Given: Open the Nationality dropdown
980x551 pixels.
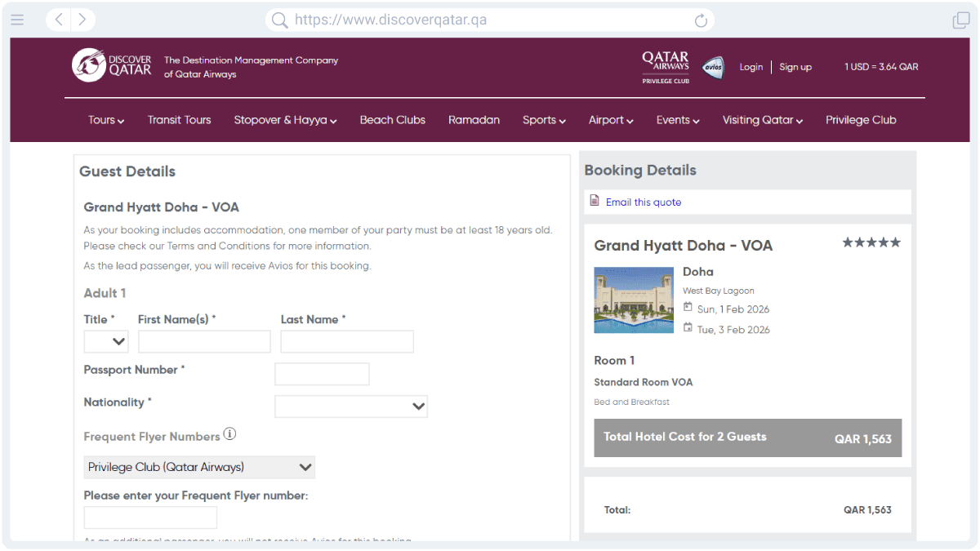Looking at the screenshot, I should point(351,406).
